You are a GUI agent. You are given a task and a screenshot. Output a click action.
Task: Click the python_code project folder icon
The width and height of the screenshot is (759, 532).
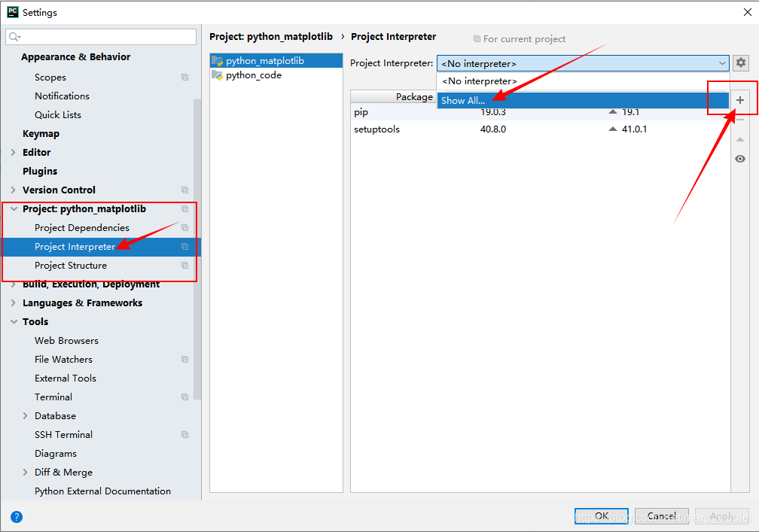[x=218, y=75]
